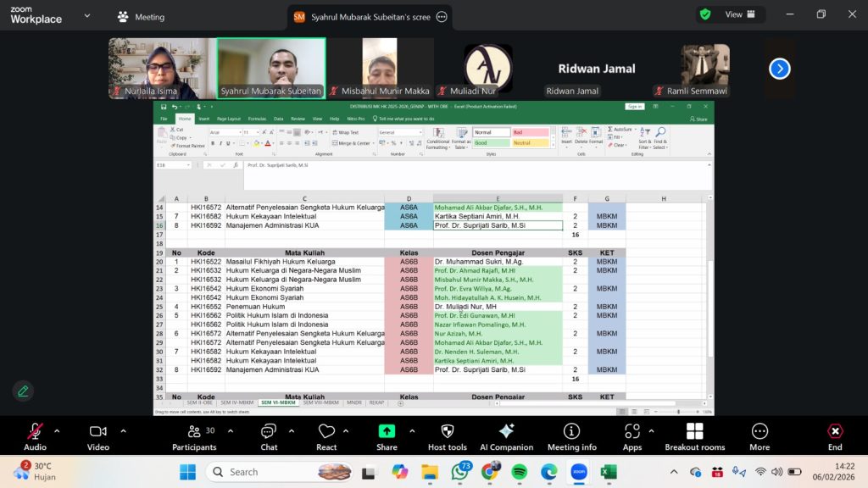The width and height of the screenshot is (868, 488).
Task: Open the Participants panel
Action: 194,435
